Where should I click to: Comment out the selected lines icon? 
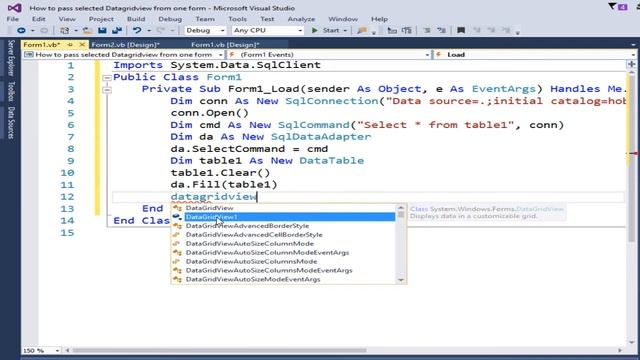click(x=427, y=30)
